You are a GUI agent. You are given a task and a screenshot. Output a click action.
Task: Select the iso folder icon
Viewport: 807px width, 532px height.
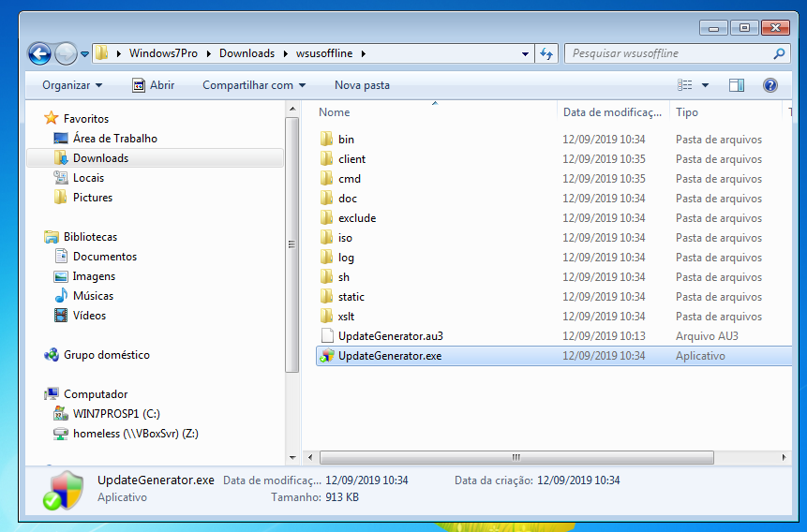(326, 237)
